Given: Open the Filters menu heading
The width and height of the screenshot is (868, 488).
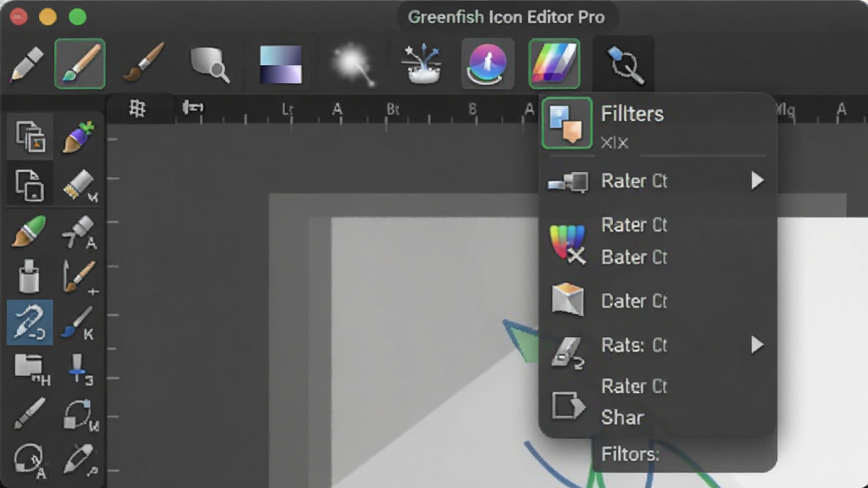Looking at the screenshot, I should point(632,114).
